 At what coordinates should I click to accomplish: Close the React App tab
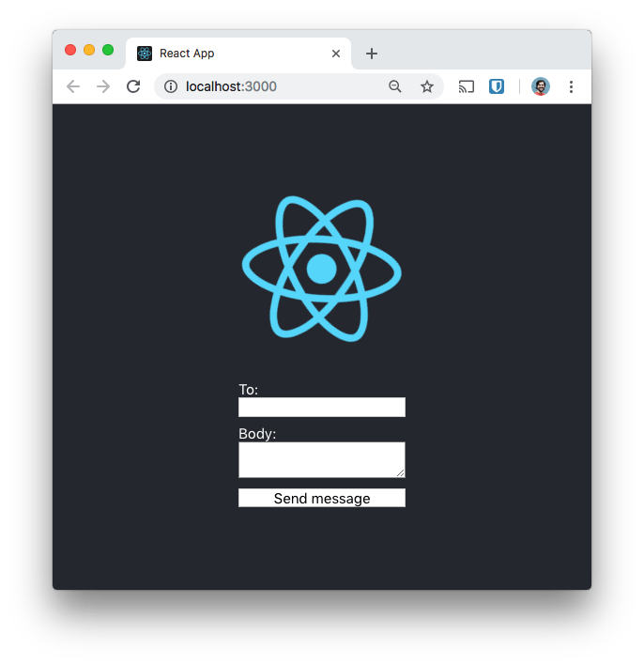click(x=336, y=54)
